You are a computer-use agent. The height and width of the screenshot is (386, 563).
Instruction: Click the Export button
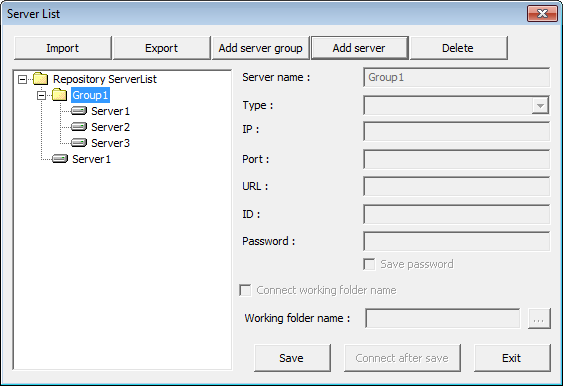[x=162, y=48]
